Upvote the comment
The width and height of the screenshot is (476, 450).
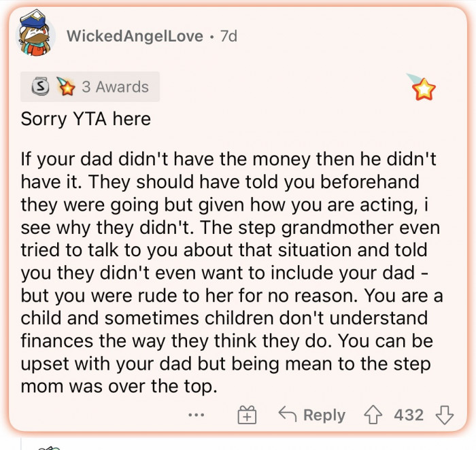tap(374, 414)
